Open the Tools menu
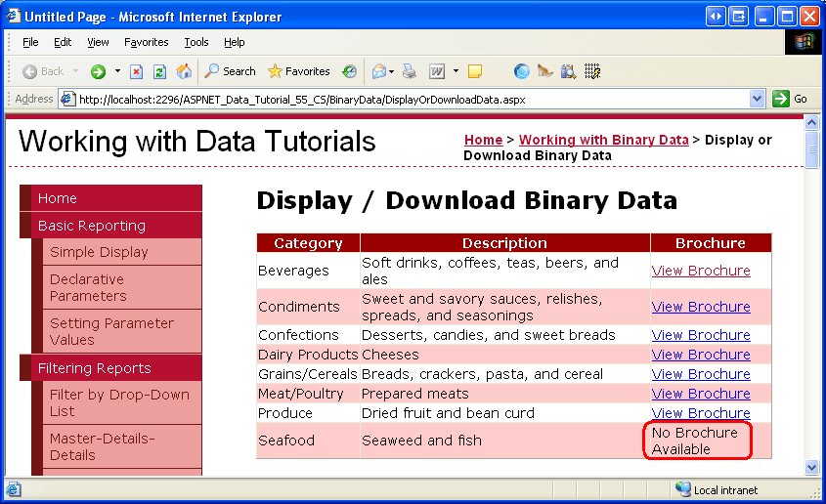Screen dimensions: 826x504 click(x=196, y=42)
